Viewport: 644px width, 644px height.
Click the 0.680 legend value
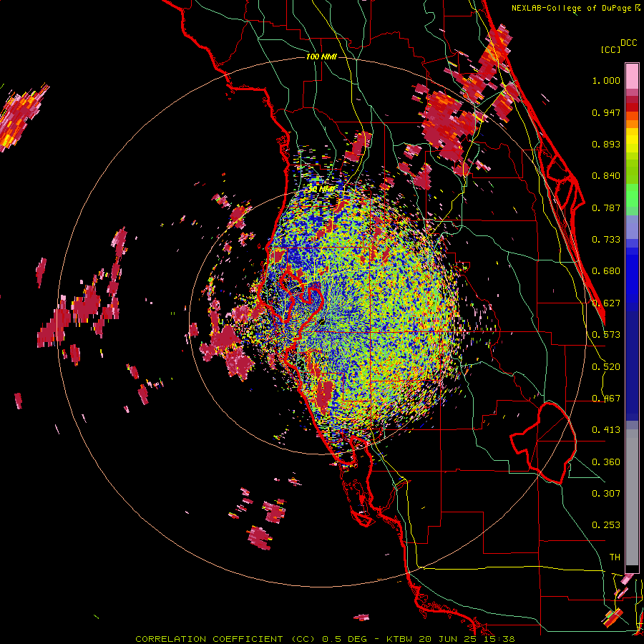pos(606,271)
